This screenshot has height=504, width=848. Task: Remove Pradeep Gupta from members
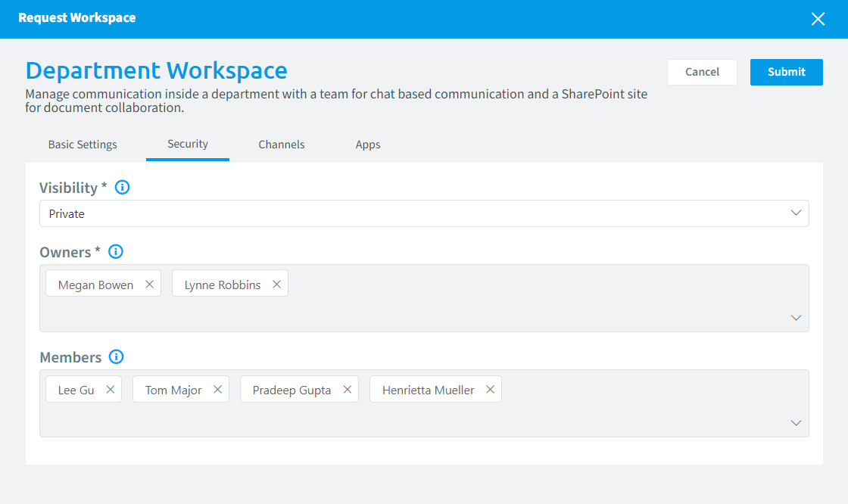click(x=348, y=390)
